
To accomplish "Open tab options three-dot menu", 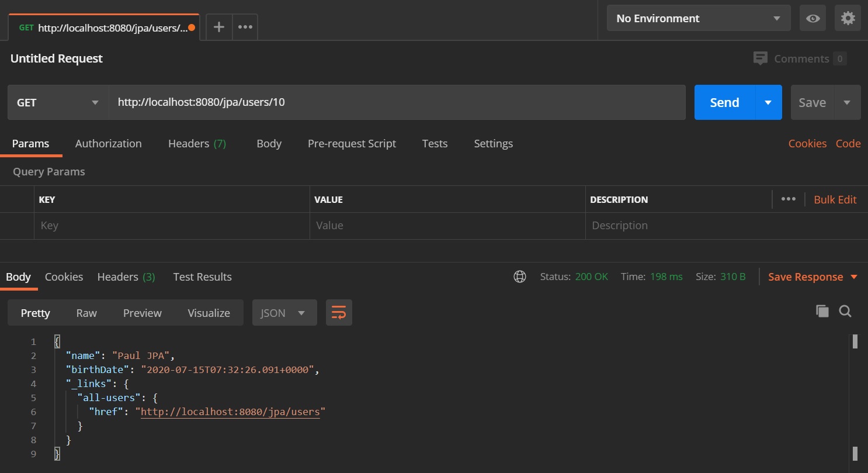I will tap(245, 27).
